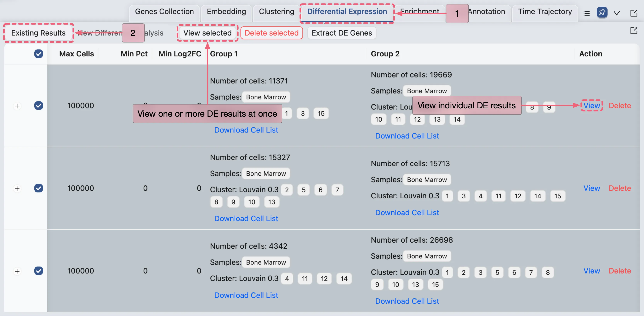Toggle the blue pin icon
The width and height of the screenshot is (644, 316).
pos(602,13)
